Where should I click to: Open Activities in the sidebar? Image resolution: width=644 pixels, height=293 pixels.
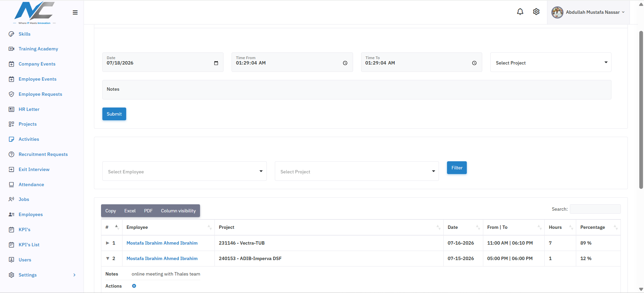[29, 139]
